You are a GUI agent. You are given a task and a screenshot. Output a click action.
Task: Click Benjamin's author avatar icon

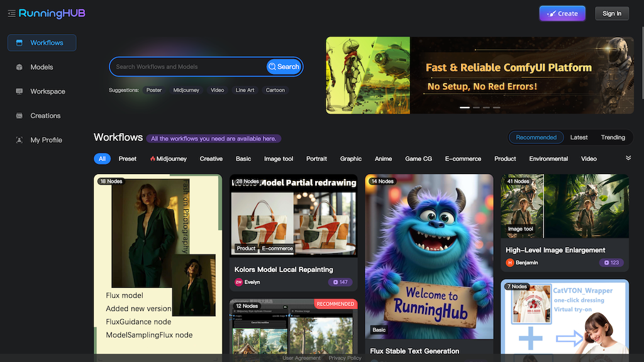(x=510, y=263)
